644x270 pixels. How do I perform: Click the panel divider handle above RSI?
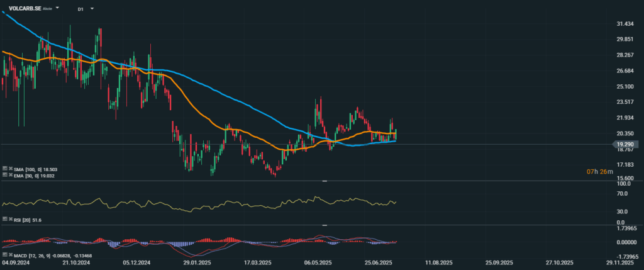(x=325, y=181)
